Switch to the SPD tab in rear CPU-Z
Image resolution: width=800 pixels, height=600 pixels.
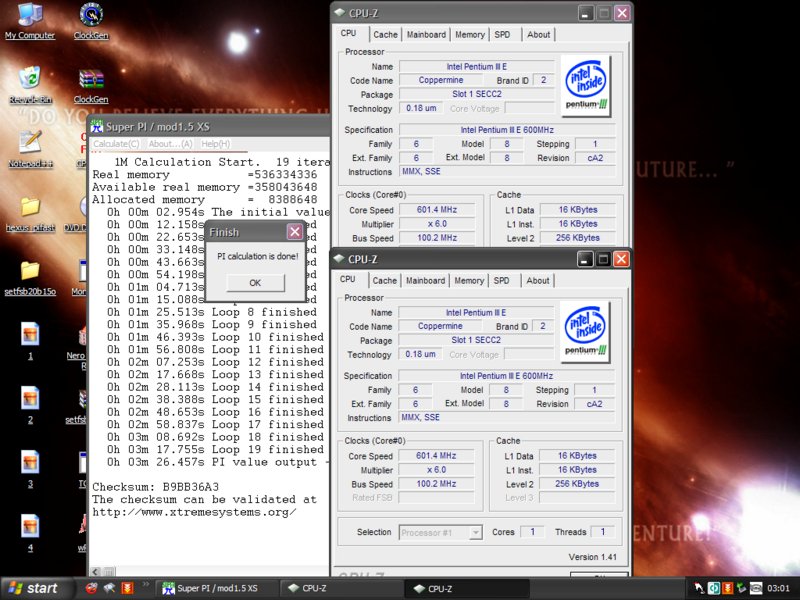point(503,34)
